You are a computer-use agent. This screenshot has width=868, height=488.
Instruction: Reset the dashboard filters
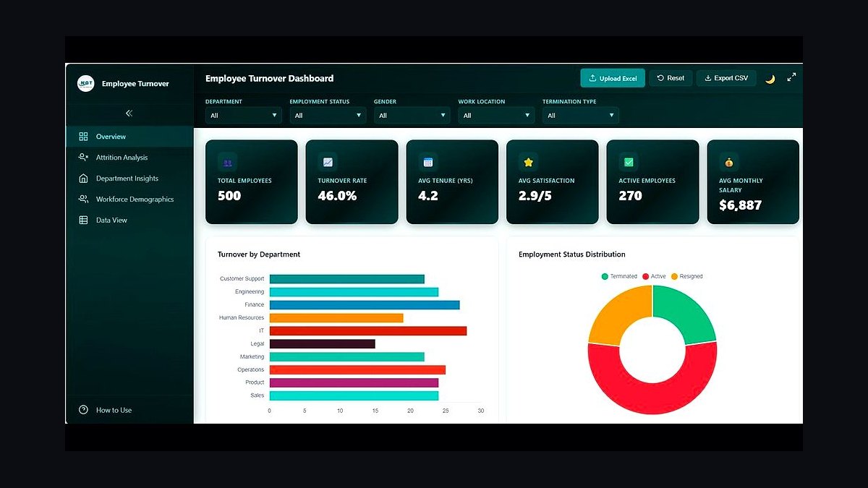(x=671, y=78)
